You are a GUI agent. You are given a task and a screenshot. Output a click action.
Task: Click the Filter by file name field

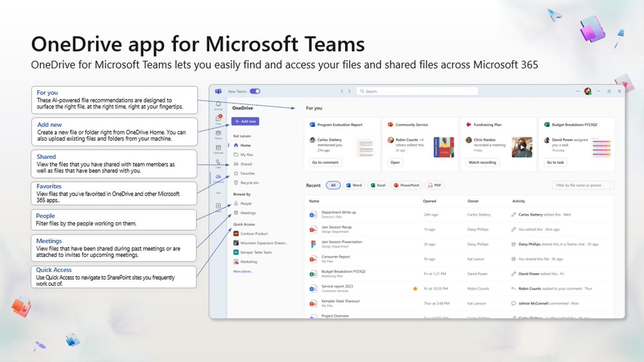point(583,185)
